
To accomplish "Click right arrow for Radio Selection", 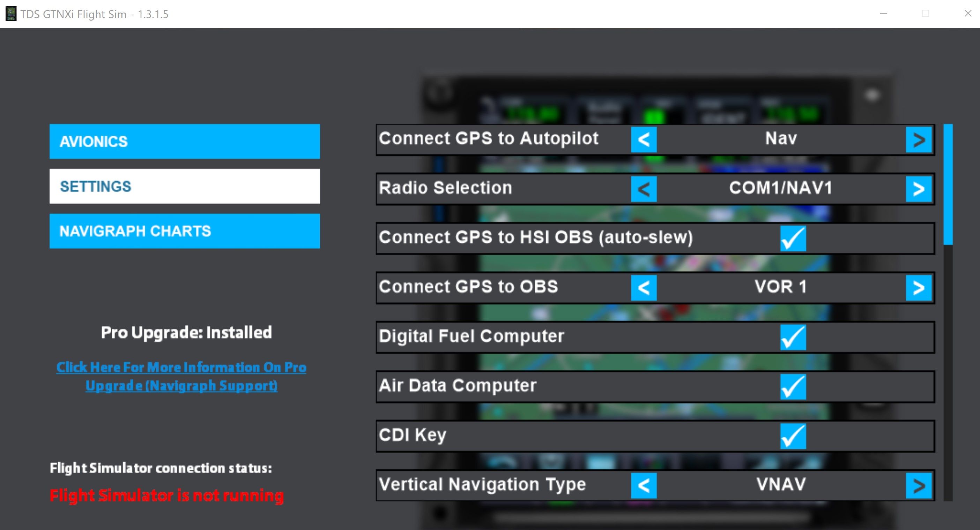I will coord(919,189).
